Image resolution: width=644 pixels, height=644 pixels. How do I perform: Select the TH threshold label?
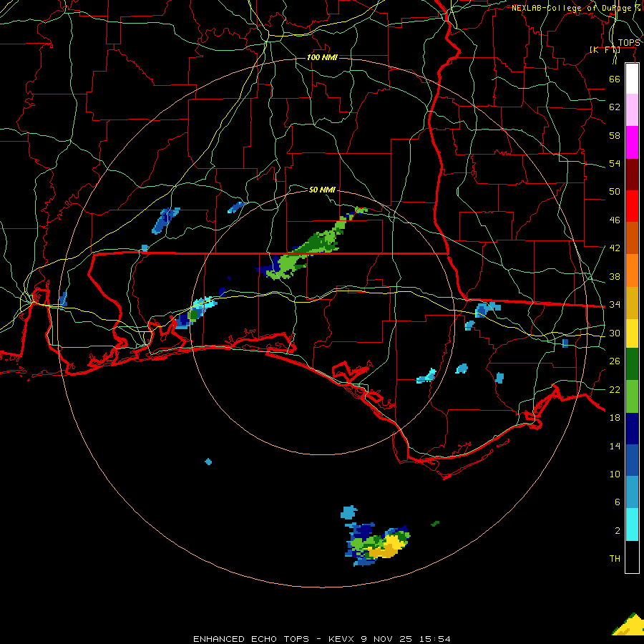615,559
